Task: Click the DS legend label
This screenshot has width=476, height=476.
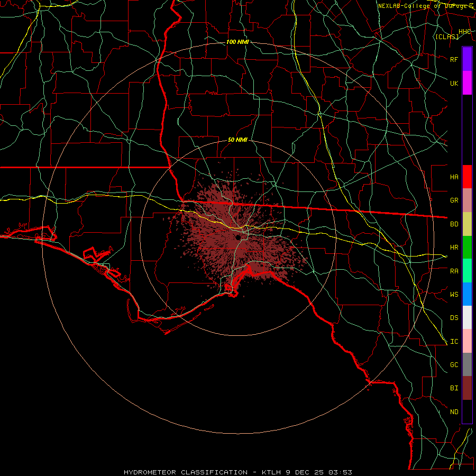Action: [x=454, y=318]
